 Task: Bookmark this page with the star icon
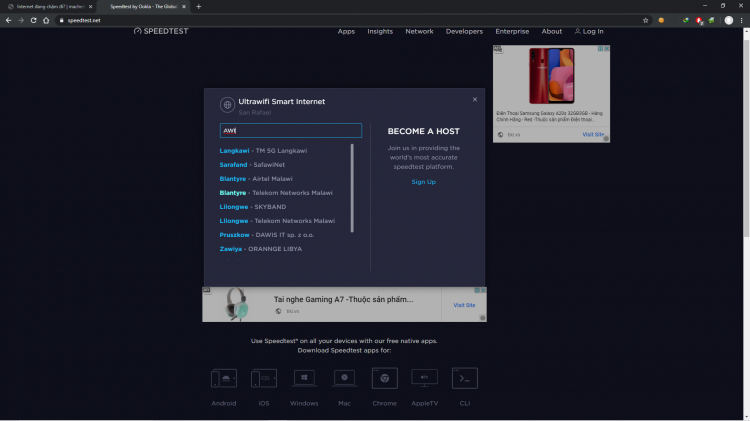click(x=645, y=20)
